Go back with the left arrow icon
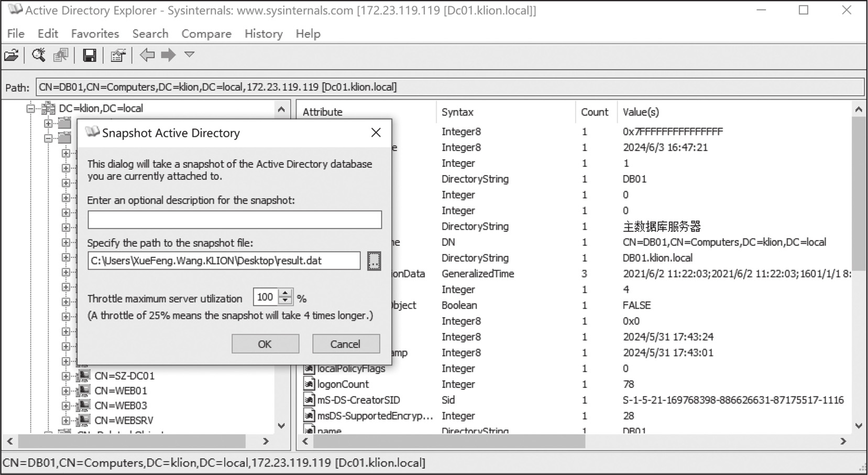Viewport: 868px width, 475px height. tap(147, 55)
